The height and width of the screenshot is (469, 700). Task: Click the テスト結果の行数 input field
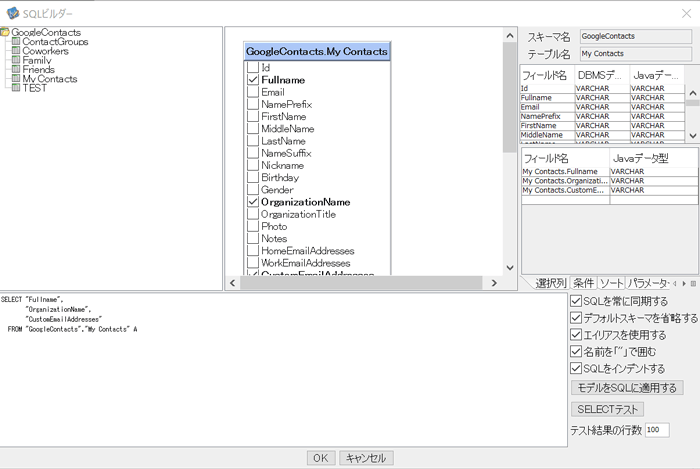[x=657, y=430]
